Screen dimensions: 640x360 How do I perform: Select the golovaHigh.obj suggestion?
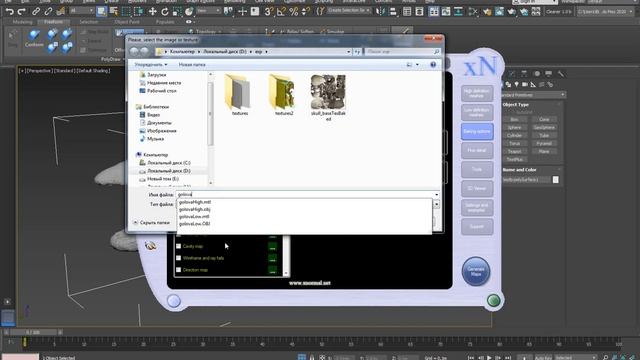tap(195, 209)
